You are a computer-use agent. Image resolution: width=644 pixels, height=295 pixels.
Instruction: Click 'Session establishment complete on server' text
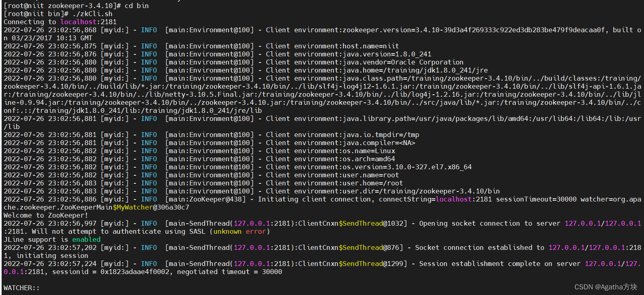tap(500, 264)
